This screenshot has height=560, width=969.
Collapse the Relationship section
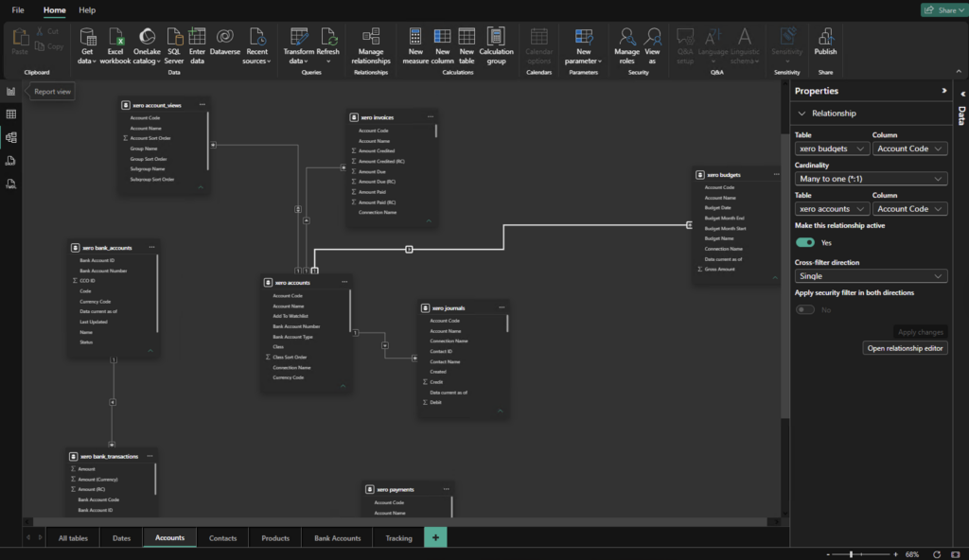(x=802, y=114)
